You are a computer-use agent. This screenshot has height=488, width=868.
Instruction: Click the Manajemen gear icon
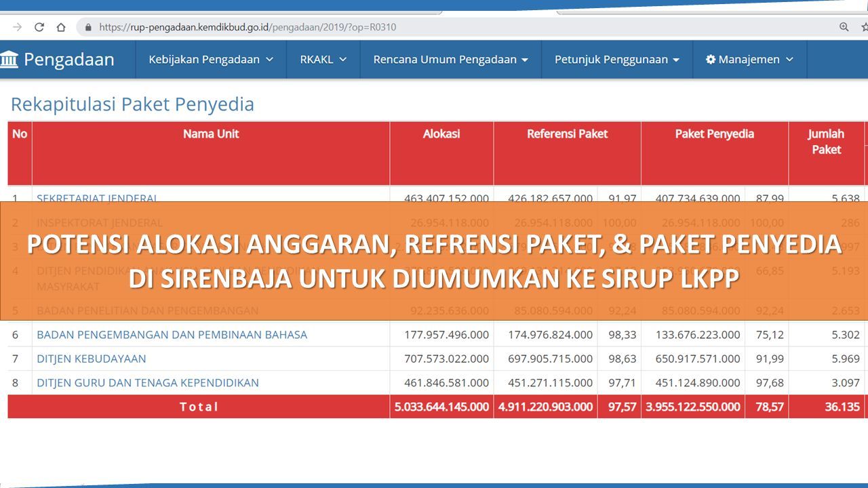pos(711,59)
